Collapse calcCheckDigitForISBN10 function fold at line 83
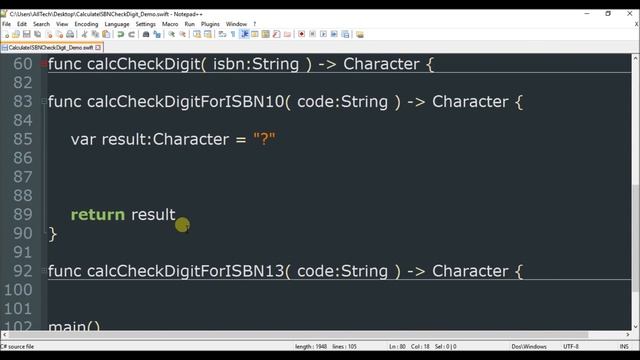 (x=44, y=101)
